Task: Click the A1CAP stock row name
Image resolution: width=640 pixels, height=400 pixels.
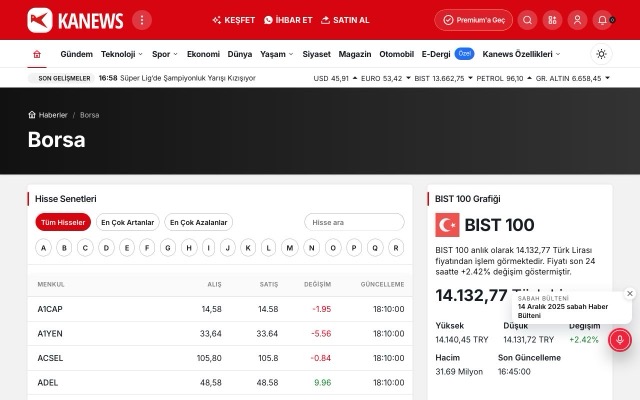Action: [x=50, y=309]
